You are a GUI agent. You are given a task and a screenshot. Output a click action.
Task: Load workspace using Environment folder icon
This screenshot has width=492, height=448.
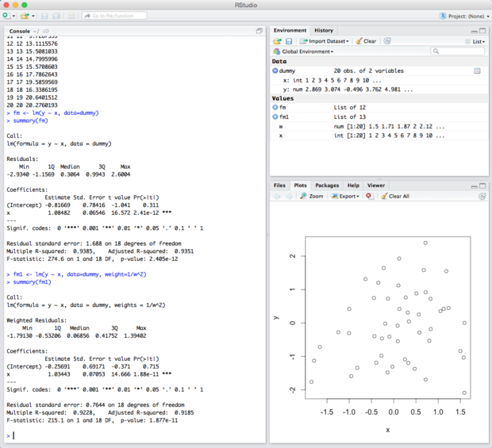point(277,41)
